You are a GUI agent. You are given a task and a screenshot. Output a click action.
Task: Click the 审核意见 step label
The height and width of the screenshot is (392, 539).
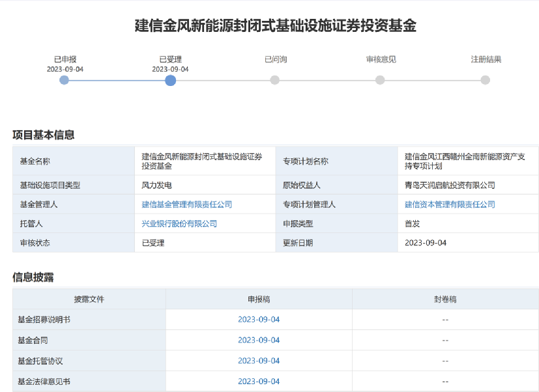coord(381,59)
